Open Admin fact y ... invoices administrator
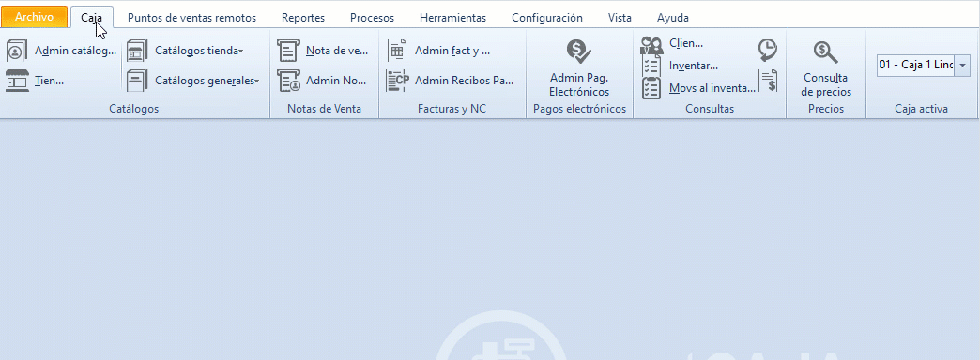The height and width of the screenshot is (360, 980). pos(438,52)
